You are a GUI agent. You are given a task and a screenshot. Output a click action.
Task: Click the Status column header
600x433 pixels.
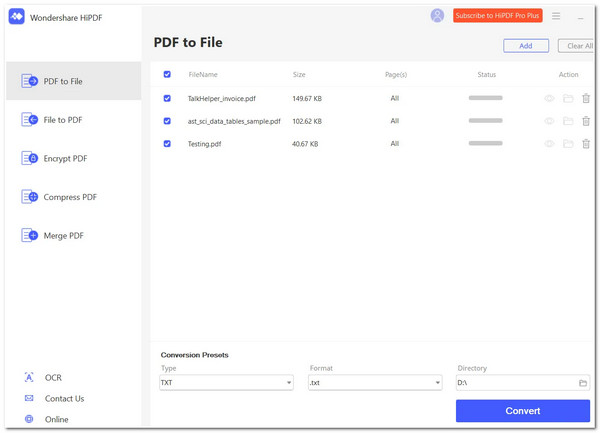[x=486, y=75]
